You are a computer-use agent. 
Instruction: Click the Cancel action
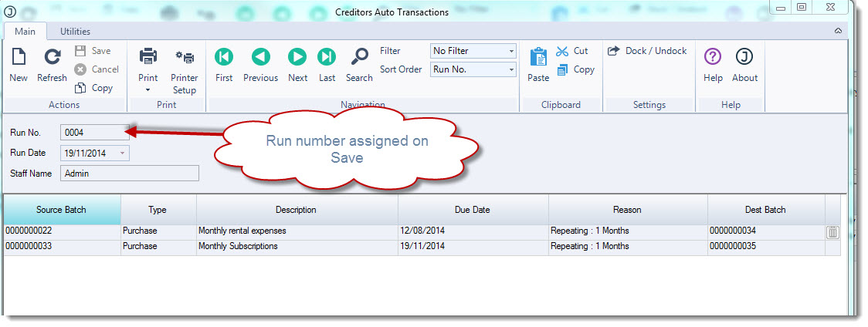coord(97,69)
